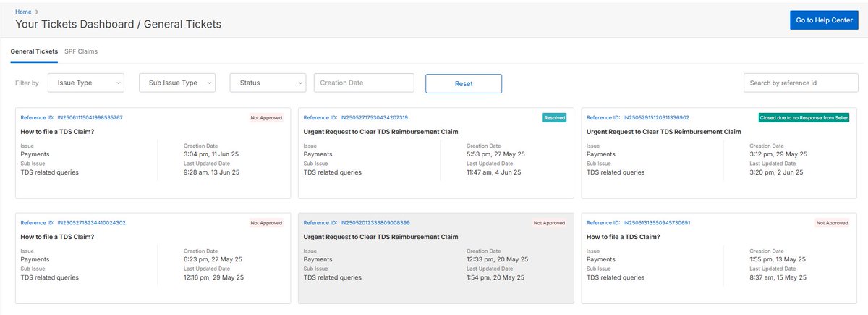Viewport: 868px width, 315px height.
Task: Select creation date 12:33 pm, 20 May 25
Action: 498,259
